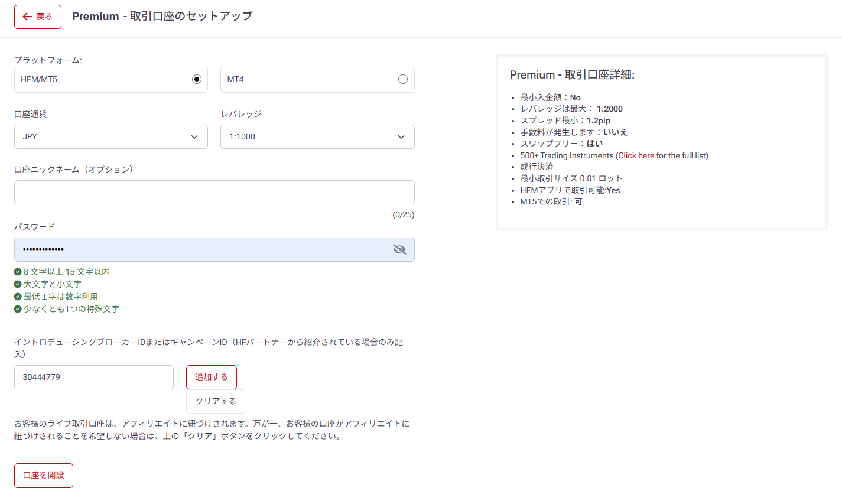Viewport: 842px width, 504px height.
Task: Click the green check beside 最低１字は数字利用
Action: tap(18, 297)
